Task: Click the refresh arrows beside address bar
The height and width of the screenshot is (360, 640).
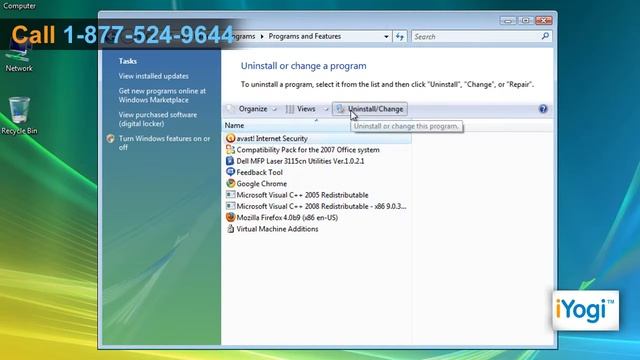Action: point(400,37)
